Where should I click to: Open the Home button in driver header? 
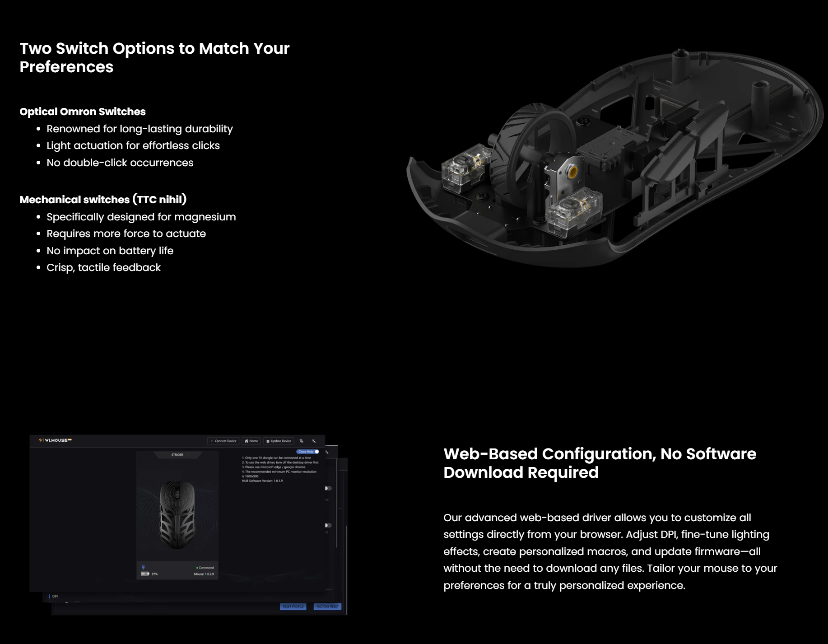click(251, 441)
